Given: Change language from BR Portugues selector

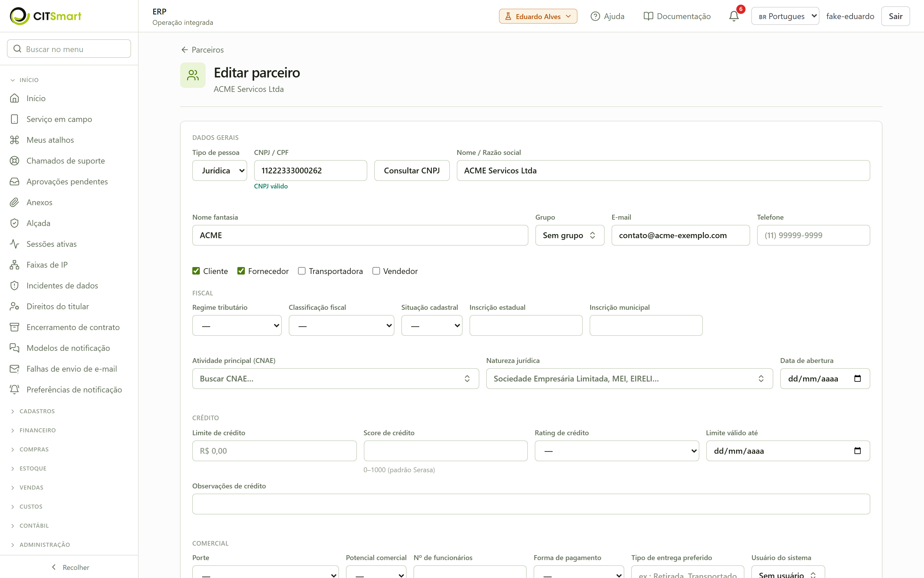Looking at the screenshot, I should tap(785, 16).
